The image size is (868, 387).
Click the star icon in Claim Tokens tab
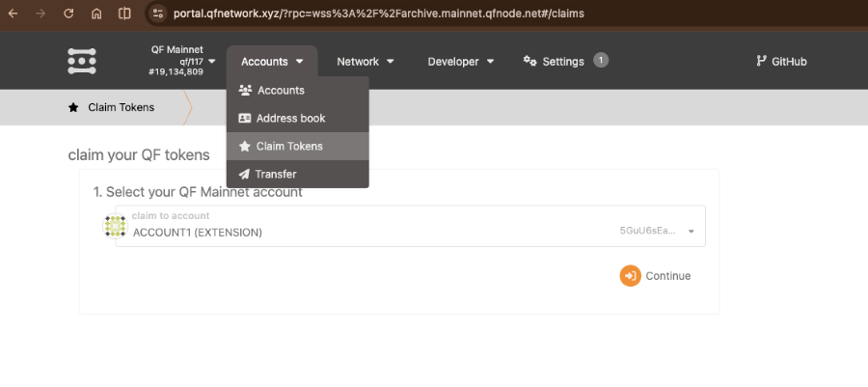pos(73,108)
